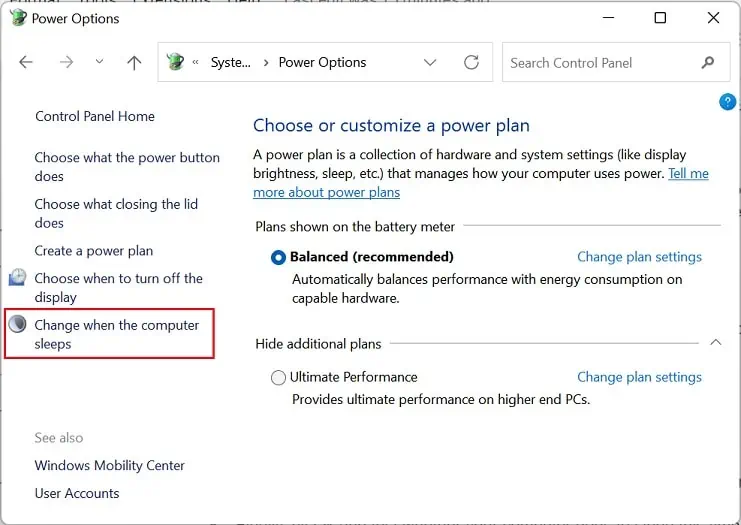The height and width of the screenshot is (525, 741).
Task: Open Choose what the power button does
Action: coord(127,167)
